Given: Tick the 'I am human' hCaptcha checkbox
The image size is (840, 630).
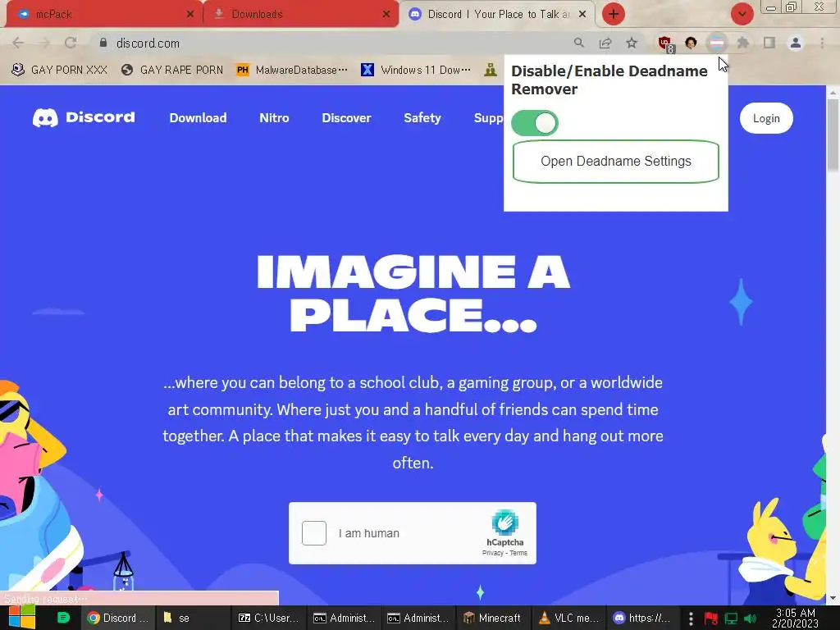Looking at the screenshot, I should [x=314, y=533].
